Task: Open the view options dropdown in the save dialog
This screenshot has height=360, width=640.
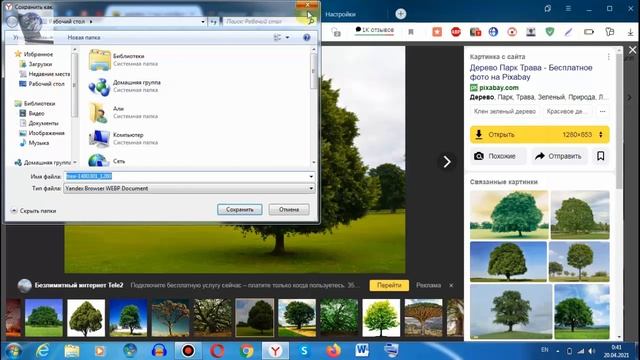Action: pos(287,38)
